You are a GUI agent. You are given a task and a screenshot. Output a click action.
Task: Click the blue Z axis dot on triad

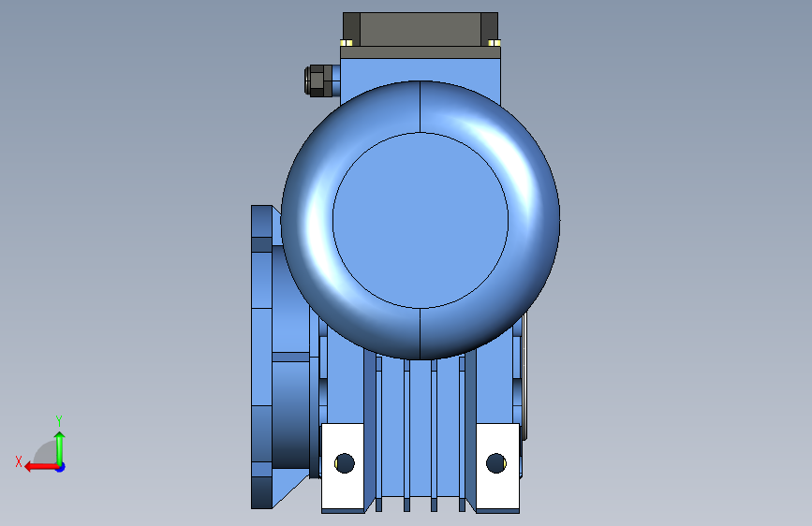tap(61, 468)
